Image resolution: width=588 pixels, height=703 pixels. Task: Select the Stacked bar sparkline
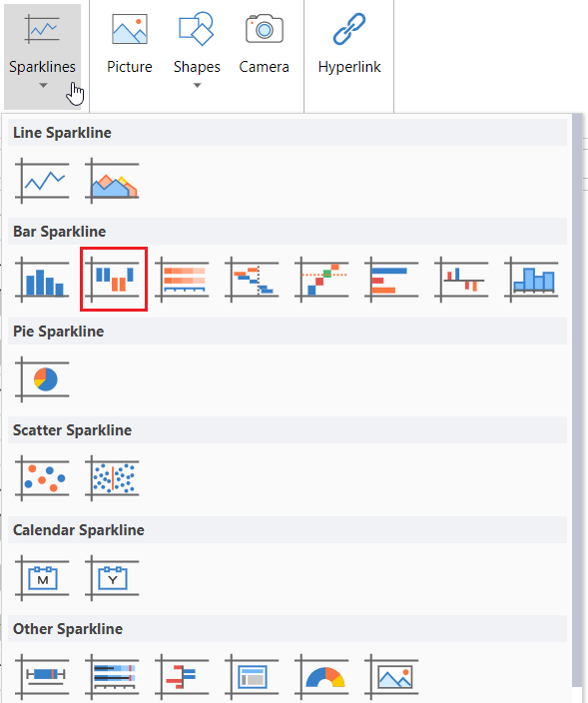click(182, 280)
